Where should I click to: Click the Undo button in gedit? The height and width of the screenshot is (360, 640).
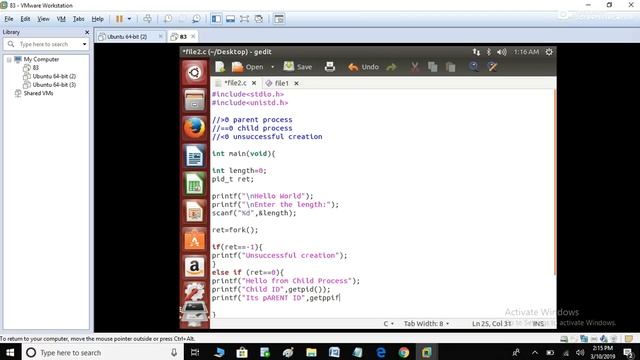point(363,67)
